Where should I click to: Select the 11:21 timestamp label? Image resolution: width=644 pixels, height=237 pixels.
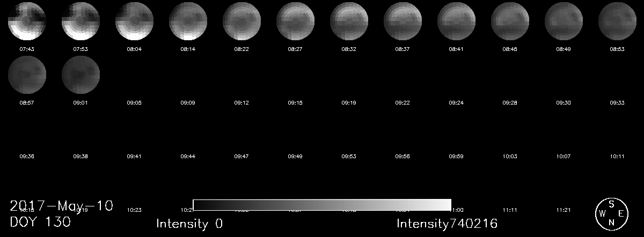[563, 210]
